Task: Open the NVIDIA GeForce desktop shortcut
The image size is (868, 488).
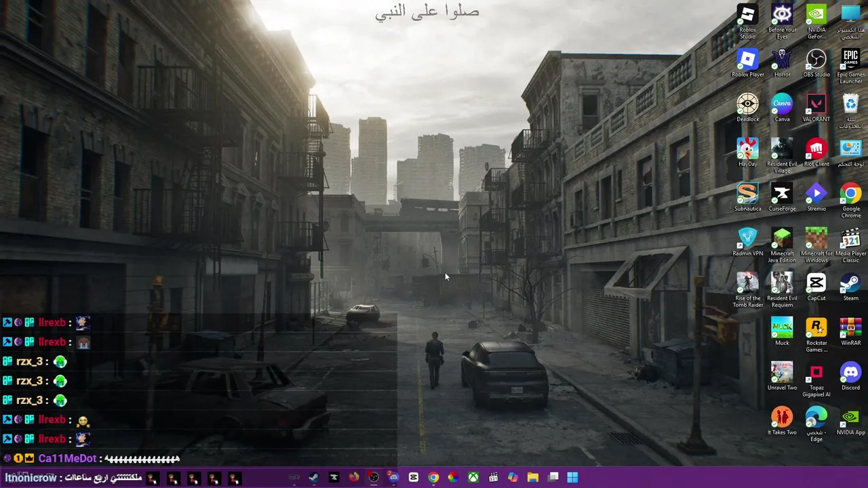Action: pyautogui.click(x=816, y=22)
